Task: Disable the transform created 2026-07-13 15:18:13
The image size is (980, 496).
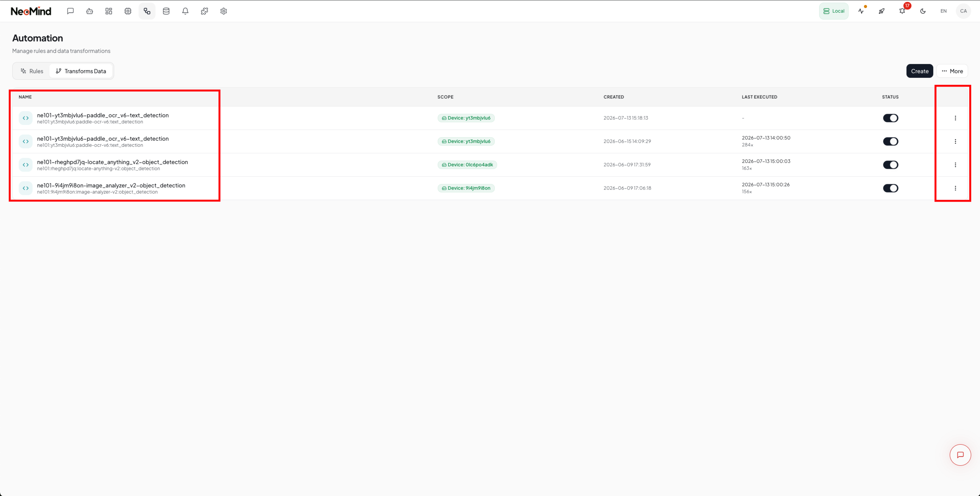Action: click(891, 118)
